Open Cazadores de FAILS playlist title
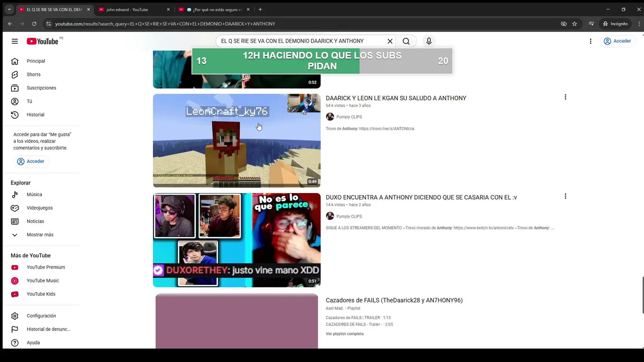Image resolution: width=644 pixels, height=362 pixels. point(394,300)
